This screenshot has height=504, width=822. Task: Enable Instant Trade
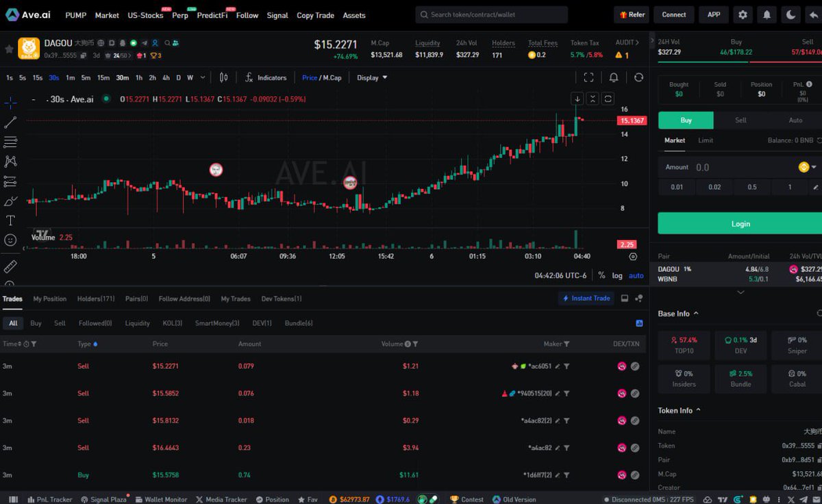586,299
